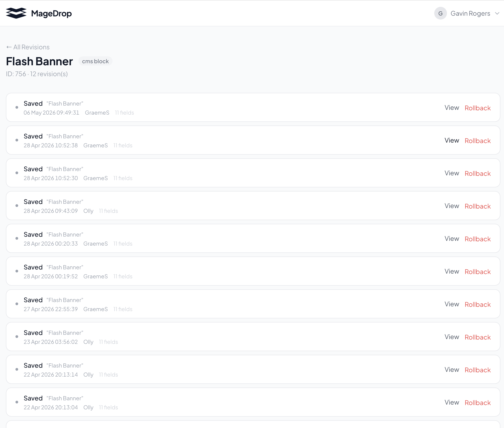Go back to All Revisions

28,47
